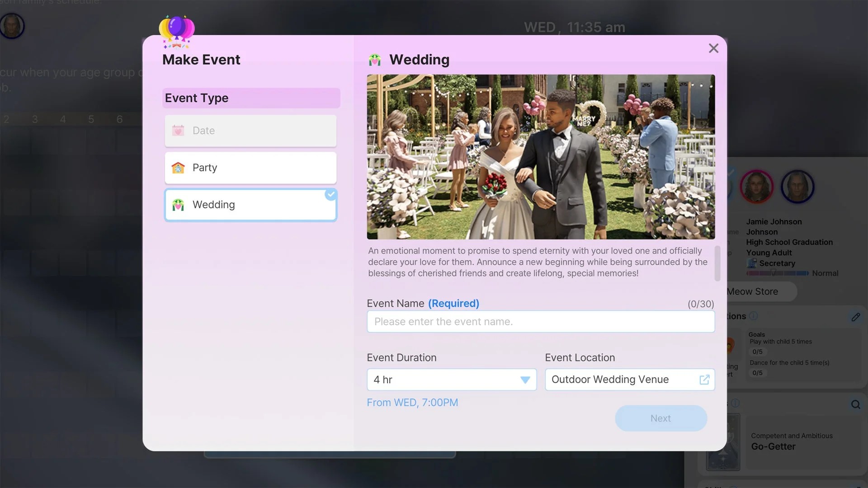
Task: Click the Secretary job icon
Action: 752,263
